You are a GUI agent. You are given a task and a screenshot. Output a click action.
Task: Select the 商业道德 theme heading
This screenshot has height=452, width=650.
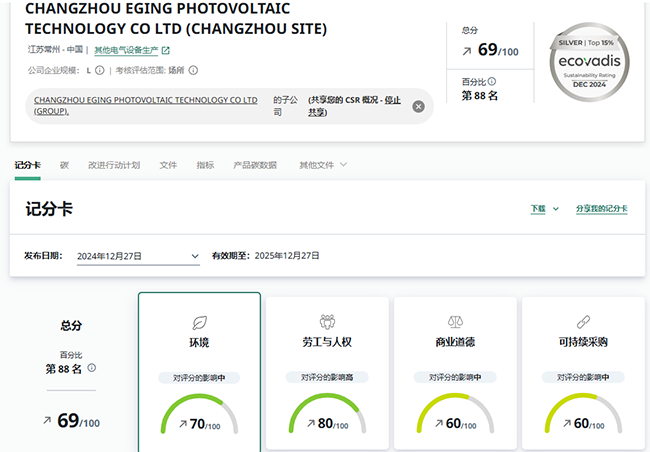(x=455, y=342)
